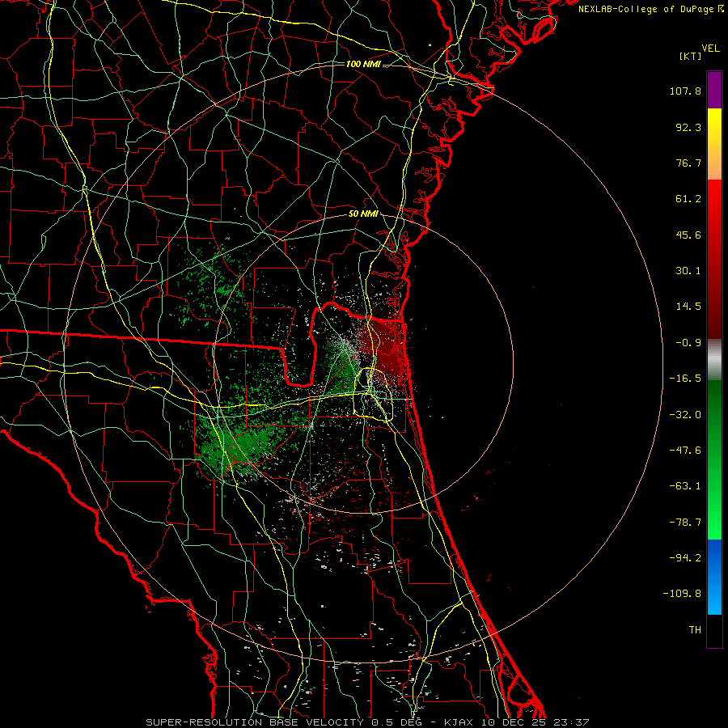
Task: Click the -94.2 legend value
Action: 685,558
